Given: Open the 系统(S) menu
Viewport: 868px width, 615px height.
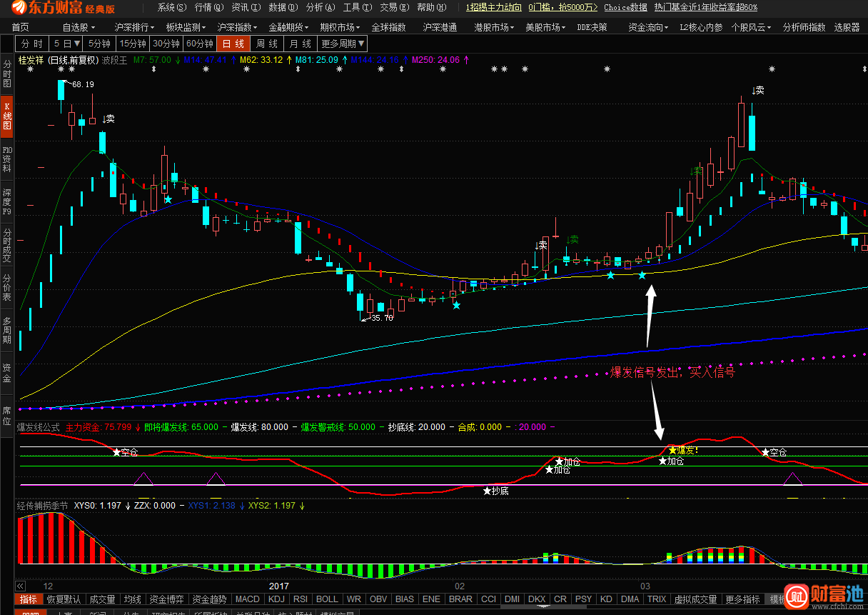Looking at the screenshot, I should [172, 7].
